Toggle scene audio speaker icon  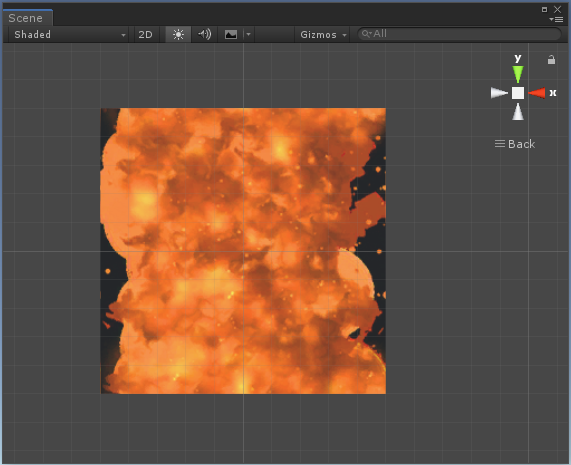click(204, 35)
